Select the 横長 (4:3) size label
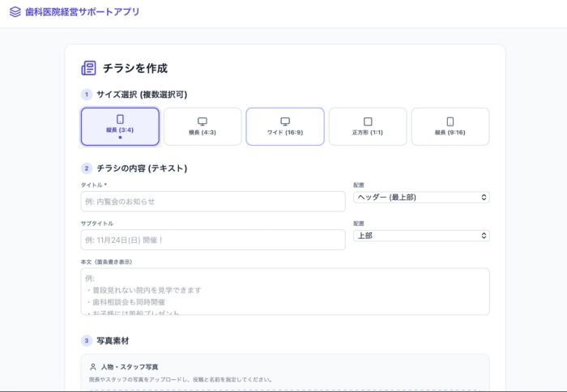567x392 pixels. (202, 131)
